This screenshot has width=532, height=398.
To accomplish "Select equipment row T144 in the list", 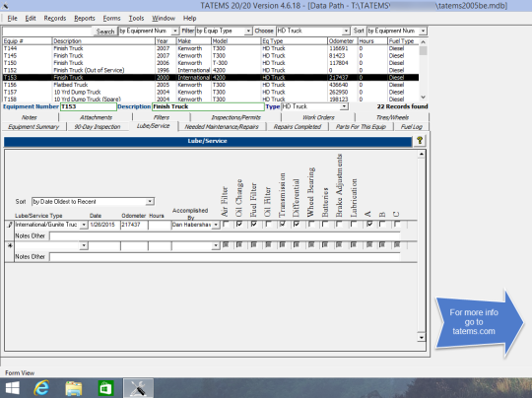I will point(211,48).
